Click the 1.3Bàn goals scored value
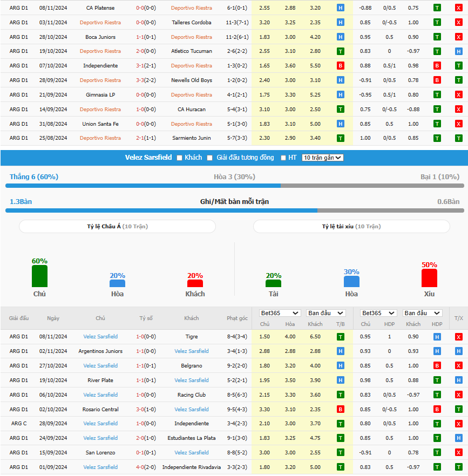 [x=21, y=202]
